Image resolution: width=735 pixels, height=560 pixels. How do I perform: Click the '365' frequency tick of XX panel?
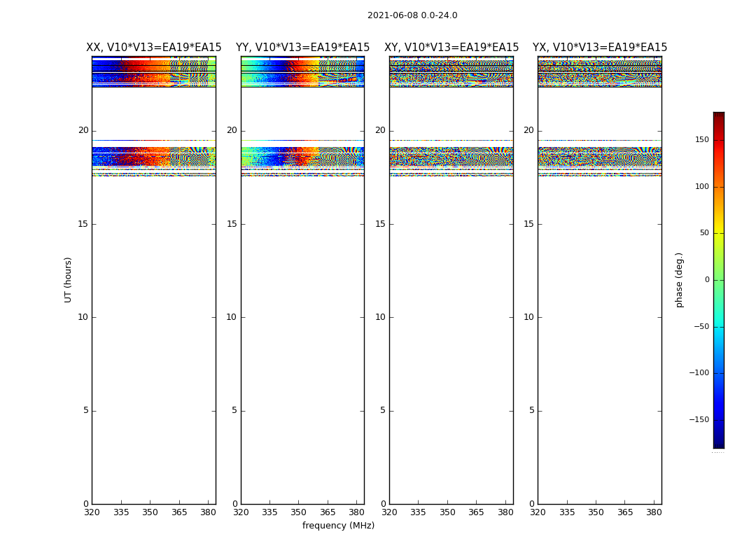[179, 512]
